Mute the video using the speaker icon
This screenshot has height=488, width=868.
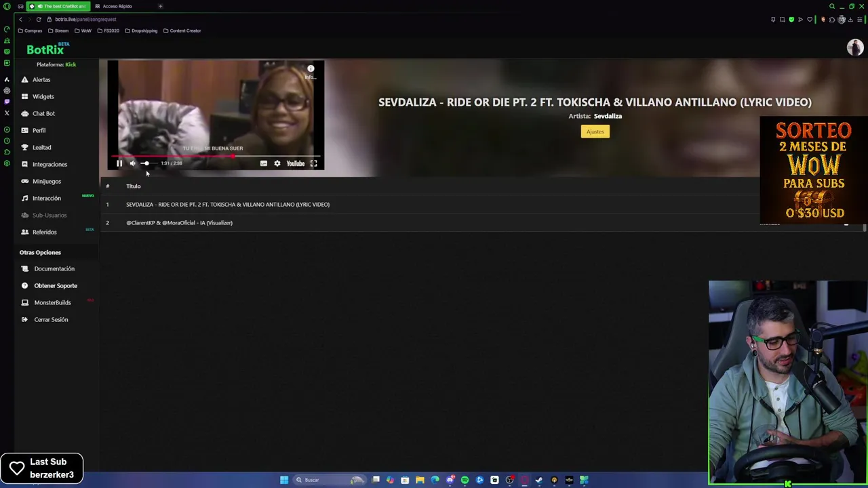[x=133, y=163]
